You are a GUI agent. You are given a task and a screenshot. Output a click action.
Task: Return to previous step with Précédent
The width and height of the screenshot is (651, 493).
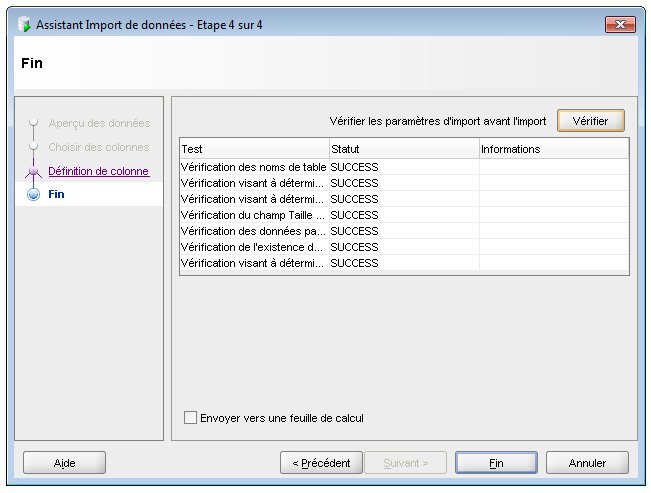pos(321,463)
